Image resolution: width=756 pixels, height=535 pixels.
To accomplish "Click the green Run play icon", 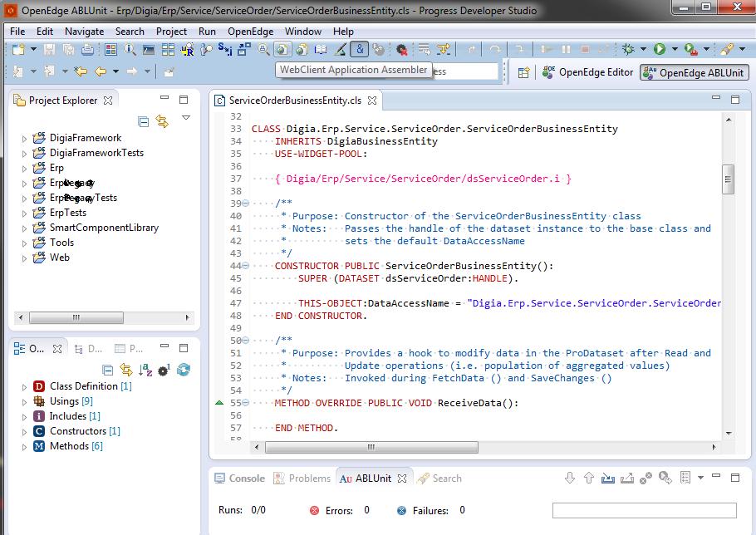I will click(660, 49).
